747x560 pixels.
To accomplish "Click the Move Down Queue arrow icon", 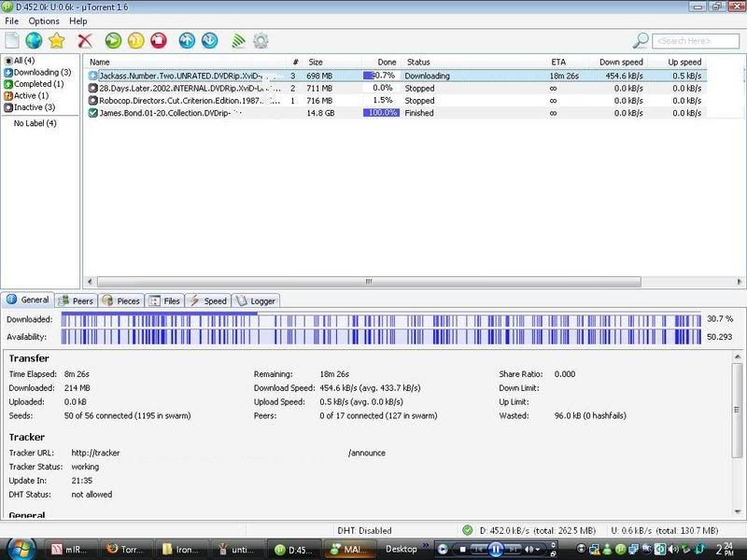I will coord(209,41).
